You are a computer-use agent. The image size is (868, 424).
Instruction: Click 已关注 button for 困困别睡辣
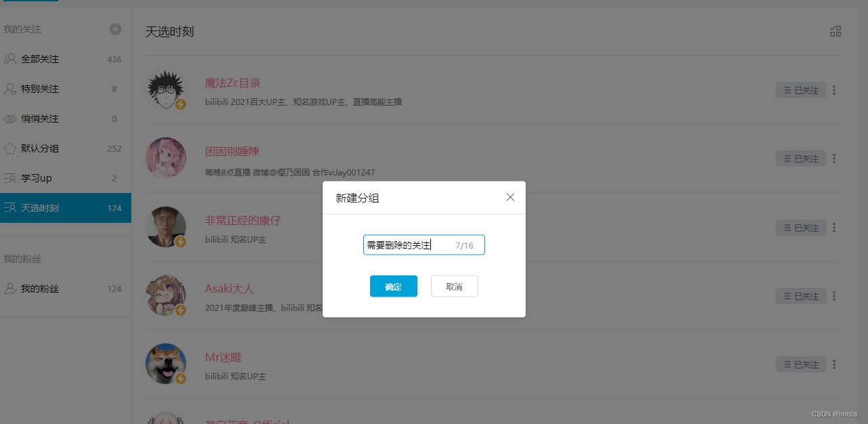pos(801,158)
